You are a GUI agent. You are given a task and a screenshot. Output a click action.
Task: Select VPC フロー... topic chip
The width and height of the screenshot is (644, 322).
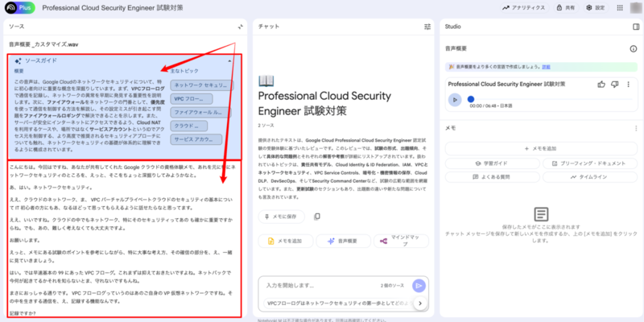pyautogui.click(x=192, y=99)
